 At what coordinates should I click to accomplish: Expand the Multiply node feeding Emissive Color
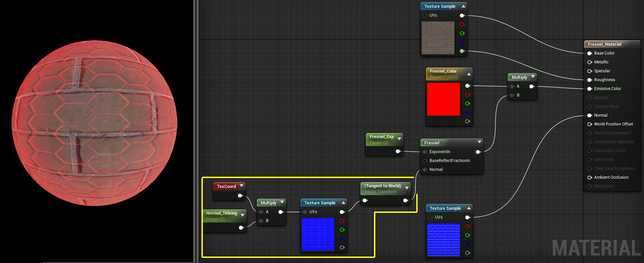[533, 77]
